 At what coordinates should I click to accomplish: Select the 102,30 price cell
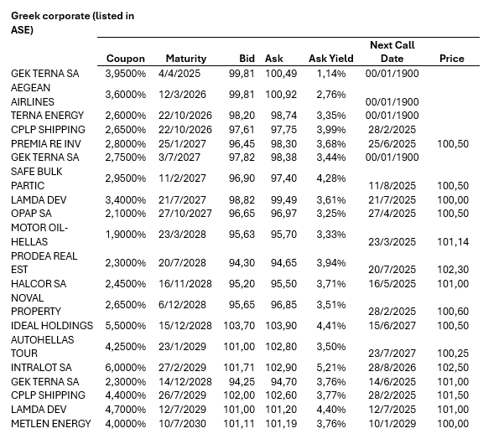tap(451, 270)
